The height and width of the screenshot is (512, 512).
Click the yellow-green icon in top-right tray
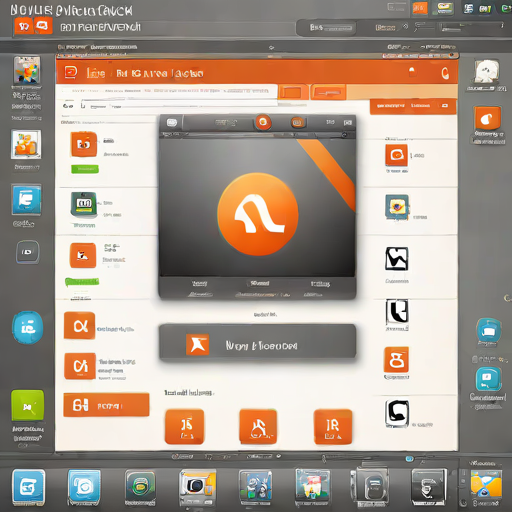coord(444,8)
